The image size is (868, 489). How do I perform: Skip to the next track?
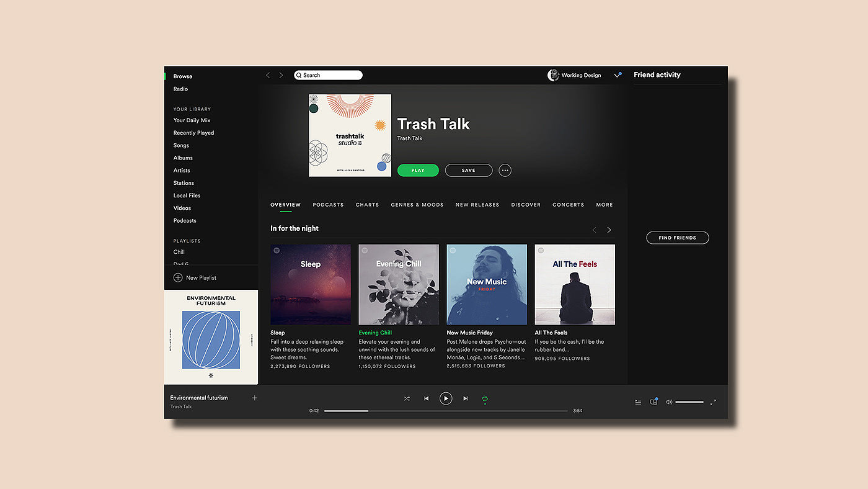pos(466,398)
